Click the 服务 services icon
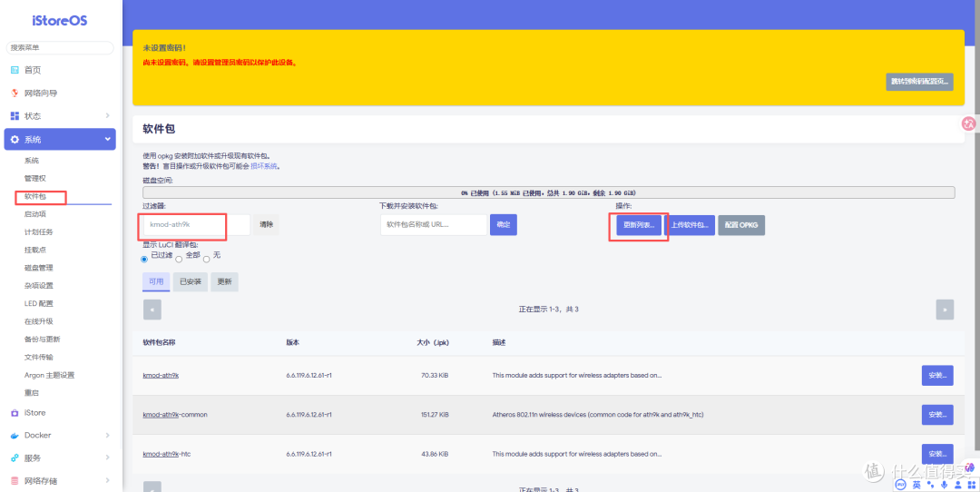Image resolution: width=980 pixels, height=492 pixels. tap(15, 458)
